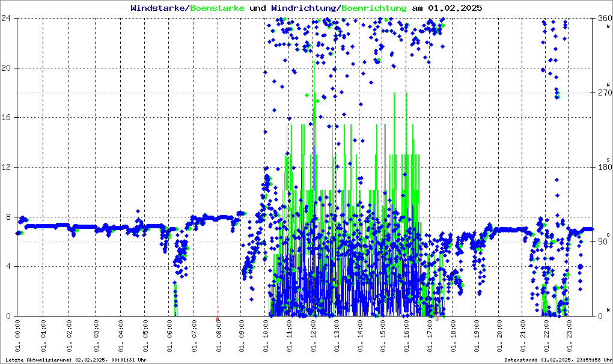The width and height of the screenshot is (613, 364).
Task: Click the left axis value 8
Action: click(8, 217)
